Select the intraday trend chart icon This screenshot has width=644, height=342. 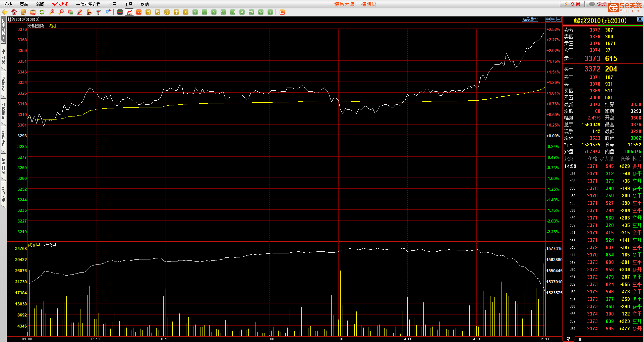click(129, 12)
